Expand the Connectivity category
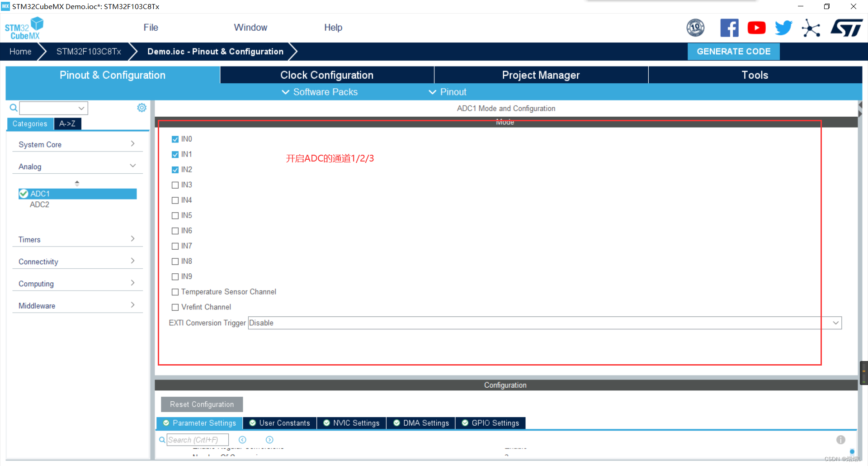 [x=77, y=262]
